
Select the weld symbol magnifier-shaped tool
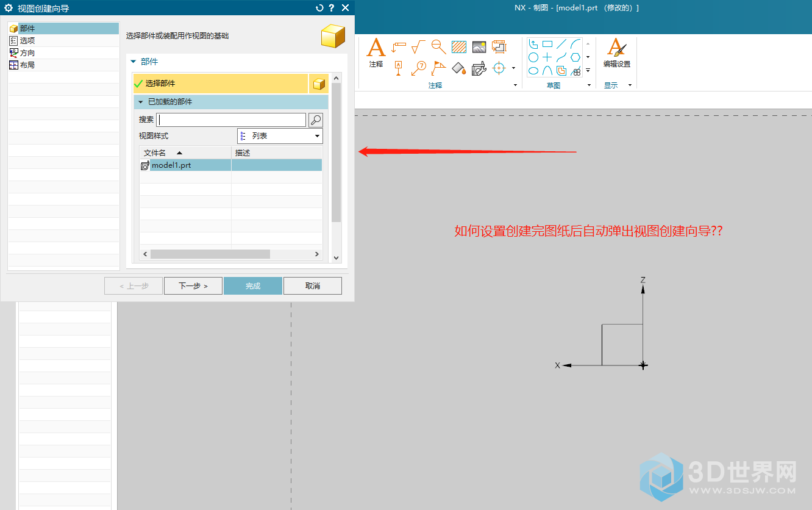(438, 46)
